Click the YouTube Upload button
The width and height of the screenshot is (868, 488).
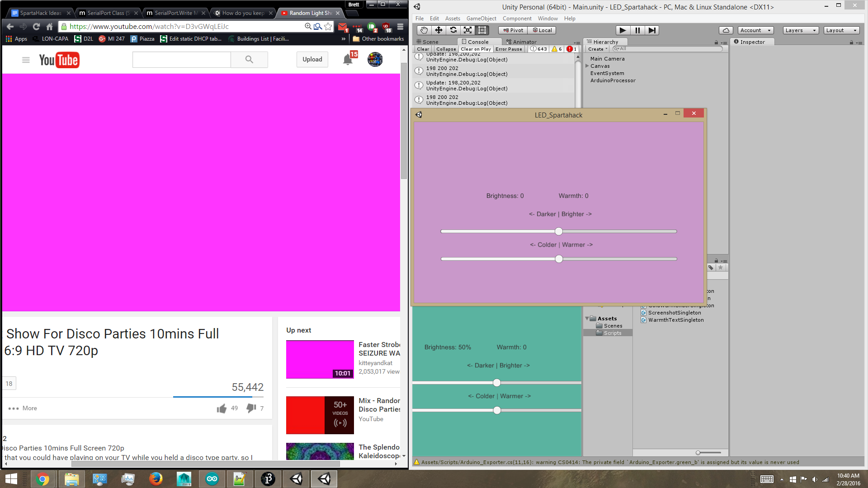[312, 59]
